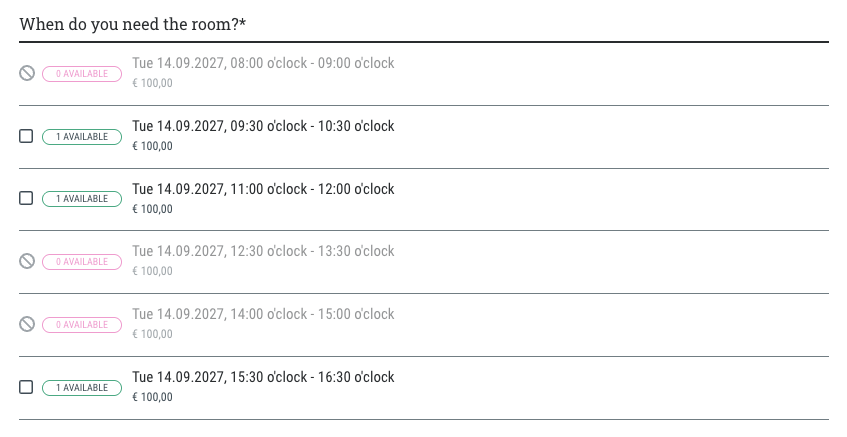Click the € 100,00 price under 15:30 slot
The width and height of the screenshot is (847, 437).
[x=152, y=397]
